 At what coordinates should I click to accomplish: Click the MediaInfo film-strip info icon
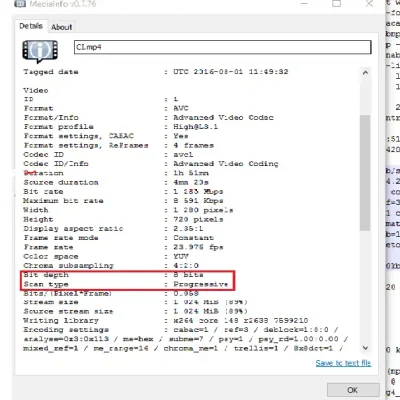pyautogui.click(x=40, y=52)
